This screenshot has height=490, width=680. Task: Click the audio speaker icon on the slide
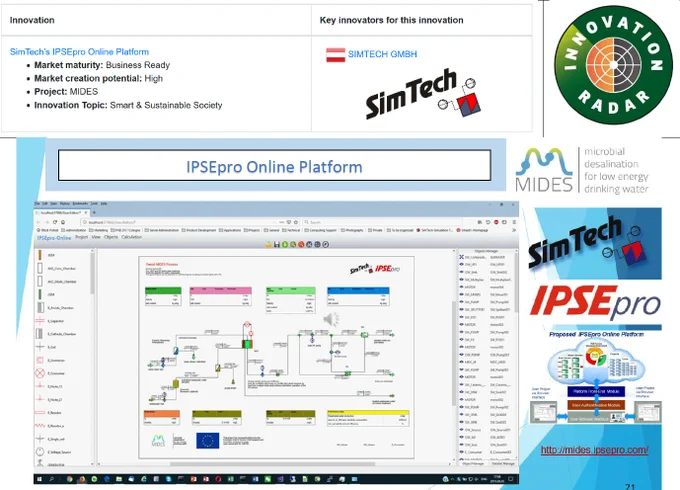tap(332, 320)
